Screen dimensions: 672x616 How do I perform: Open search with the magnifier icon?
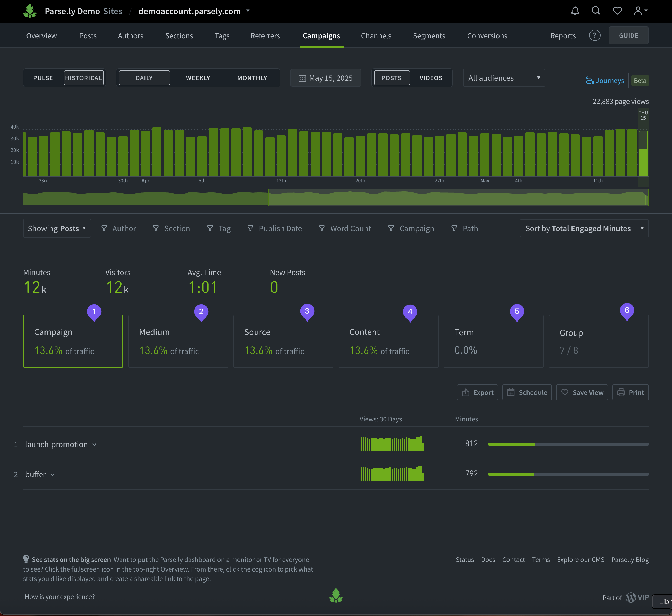click(x=596, y=11)
